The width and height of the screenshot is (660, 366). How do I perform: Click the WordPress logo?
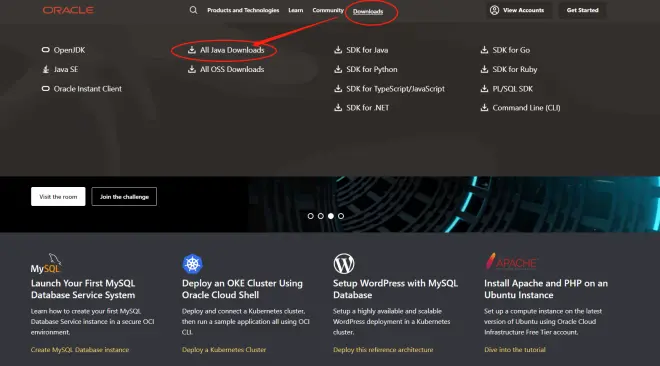coord(344,264)
